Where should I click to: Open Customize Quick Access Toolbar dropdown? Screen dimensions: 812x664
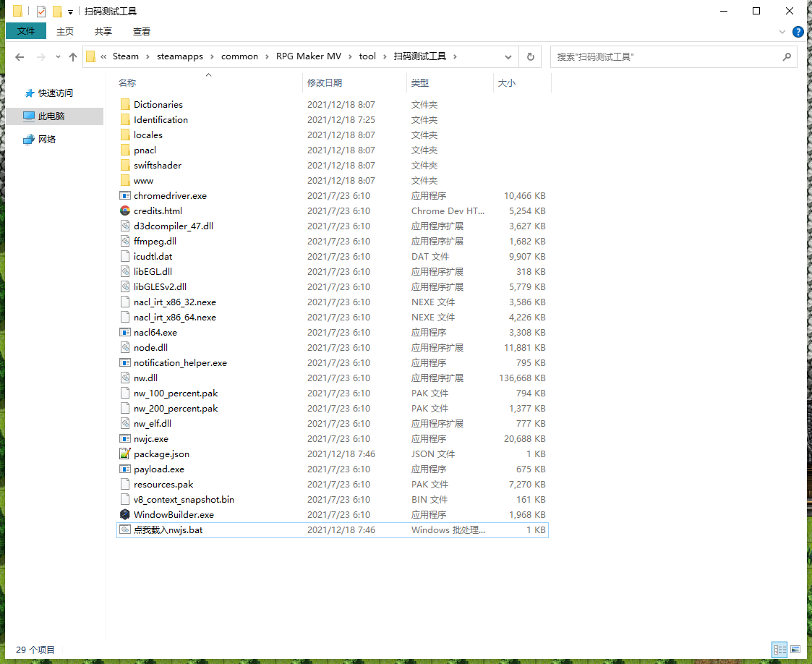70,12
